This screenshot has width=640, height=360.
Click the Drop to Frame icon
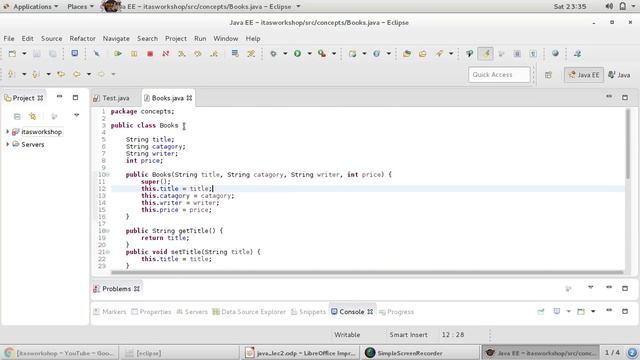tap(235, 53)
